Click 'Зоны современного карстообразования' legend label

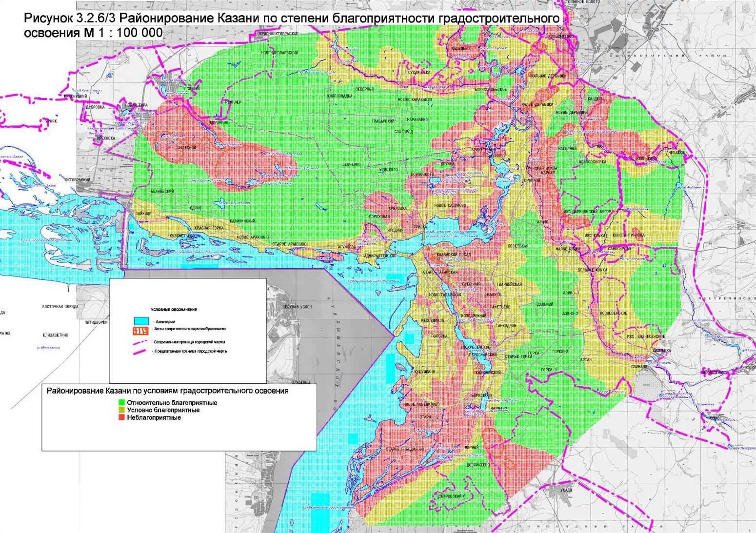point(190,329)
